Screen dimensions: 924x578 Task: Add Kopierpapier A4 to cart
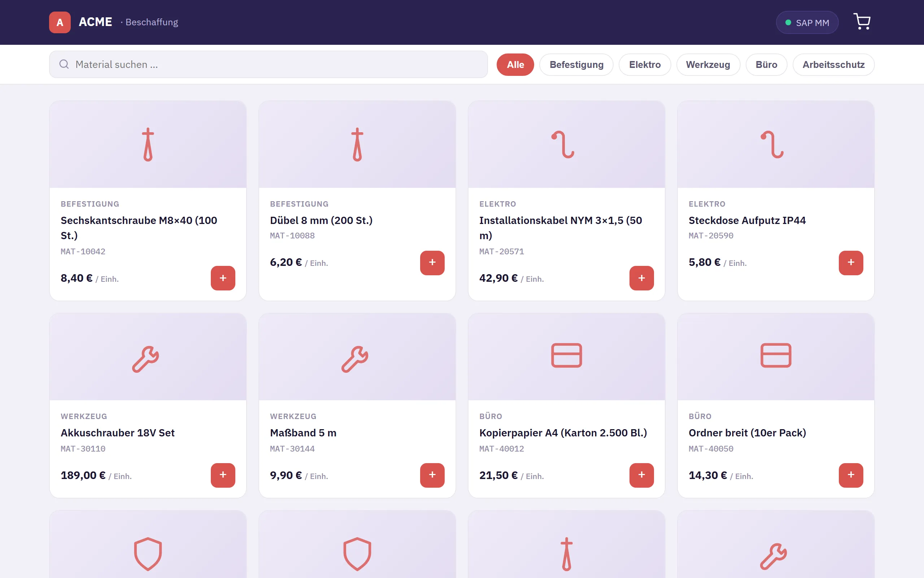(641, 475)
